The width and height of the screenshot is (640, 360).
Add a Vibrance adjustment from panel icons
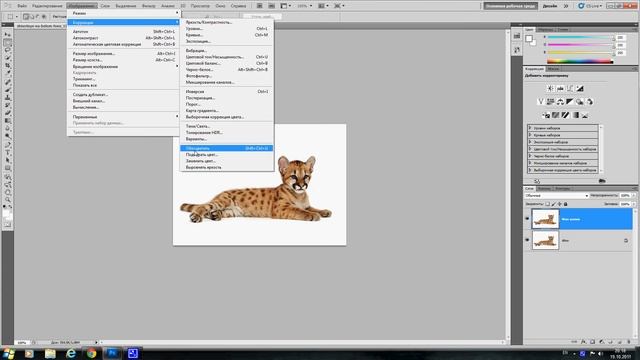pos(540,102)
